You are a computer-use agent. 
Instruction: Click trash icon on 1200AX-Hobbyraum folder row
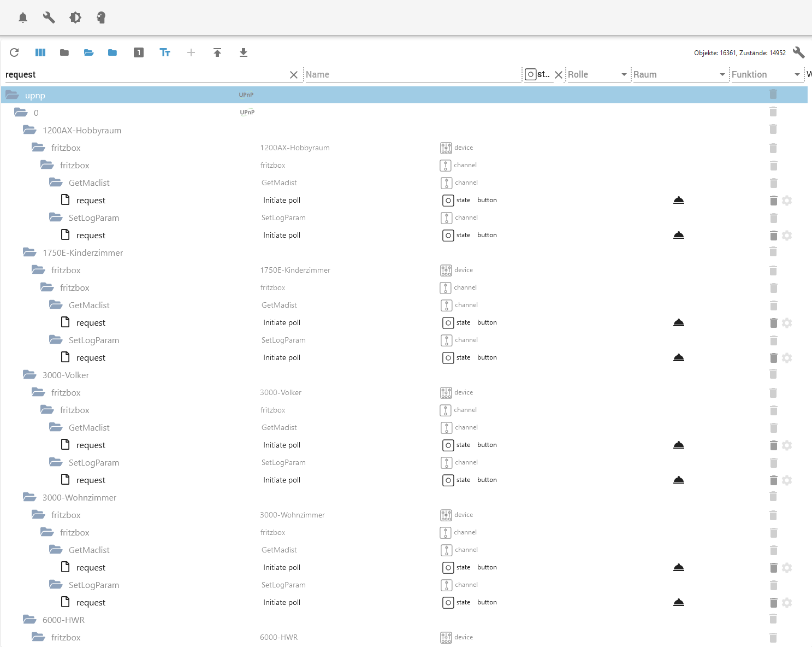pos(773,130)
